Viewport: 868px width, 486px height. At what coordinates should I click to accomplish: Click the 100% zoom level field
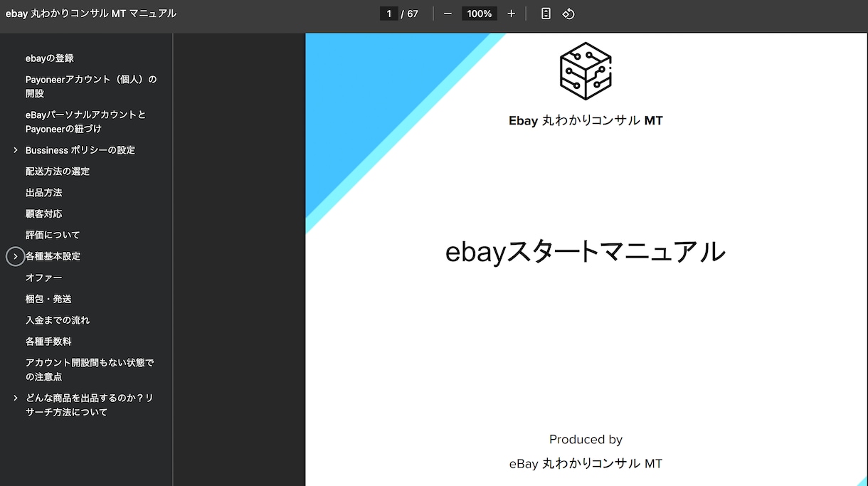coord(480,14)
